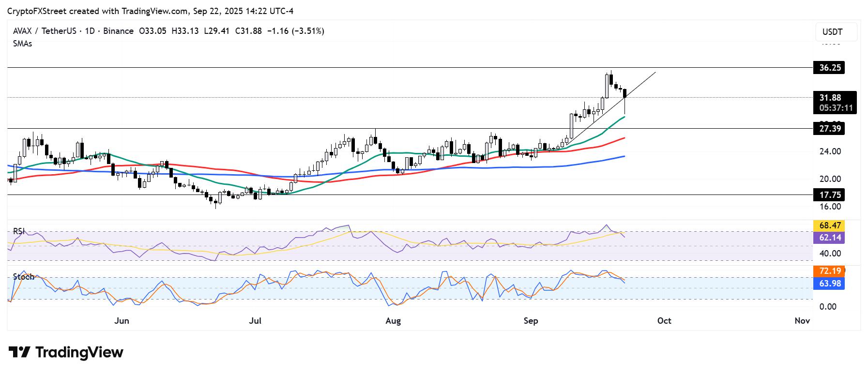Click the current price label 31.88
Viewport: 868px width, 374px height.
829,98
